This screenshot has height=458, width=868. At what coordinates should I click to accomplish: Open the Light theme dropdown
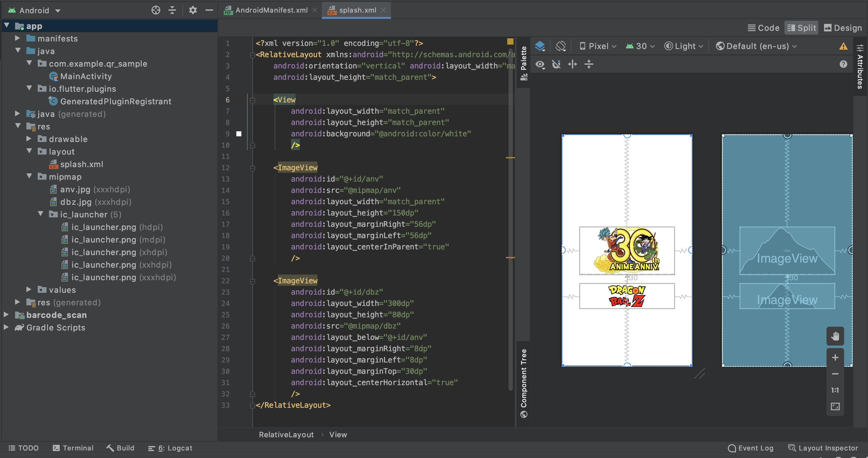(684, 46)
